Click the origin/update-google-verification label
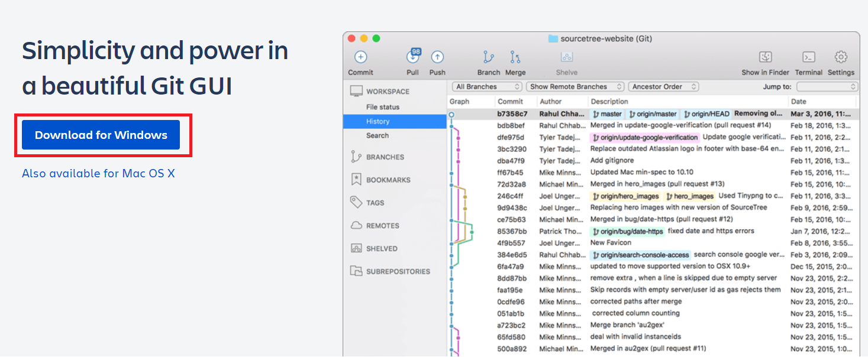Viewport: 868px width, 357px height. pyautogui.click(x=645, y=137)
